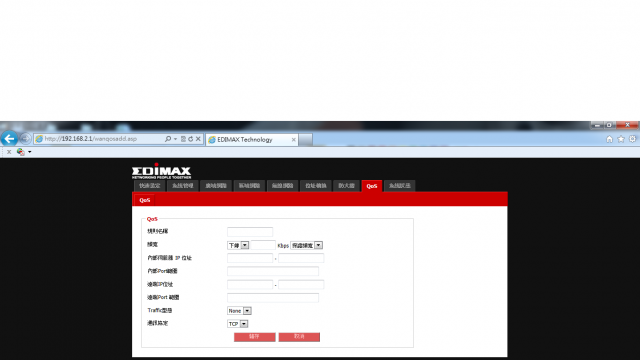Open the 下傳 bandwidth direction dropdown
Viewport: 640px width, 360px height.
[238, 245]
